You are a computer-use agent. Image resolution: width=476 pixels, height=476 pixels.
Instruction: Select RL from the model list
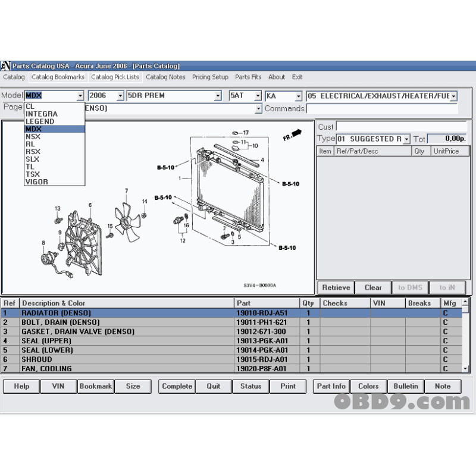coord(54,144)
